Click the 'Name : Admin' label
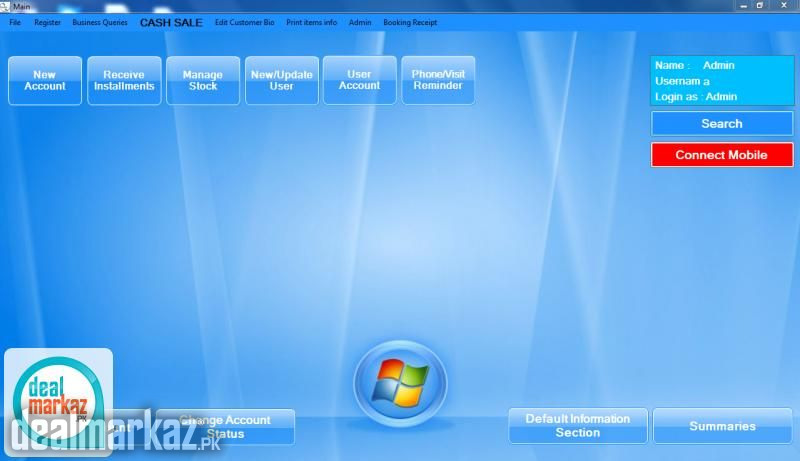The image size is (800, 461). pos(695,65)
